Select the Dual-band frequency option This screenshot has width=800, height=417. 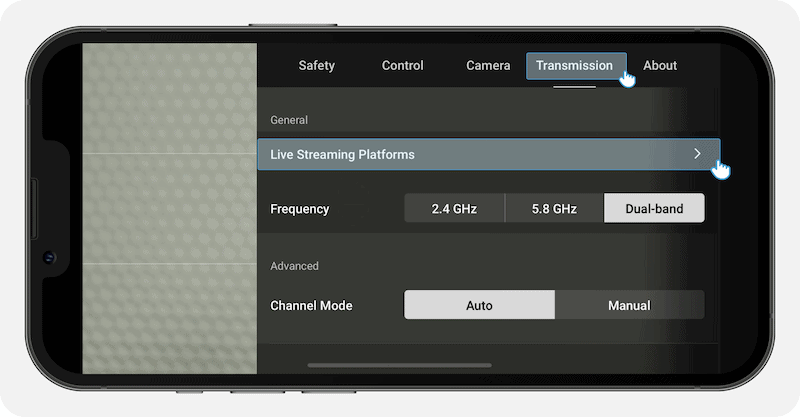(x=654, y=209)
